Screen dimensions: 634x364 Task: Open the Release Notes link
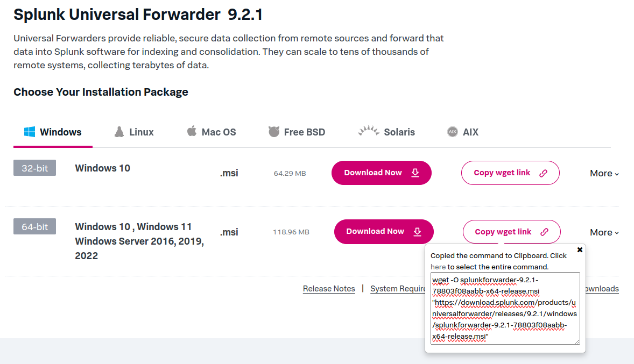click(x=329, y=289)
